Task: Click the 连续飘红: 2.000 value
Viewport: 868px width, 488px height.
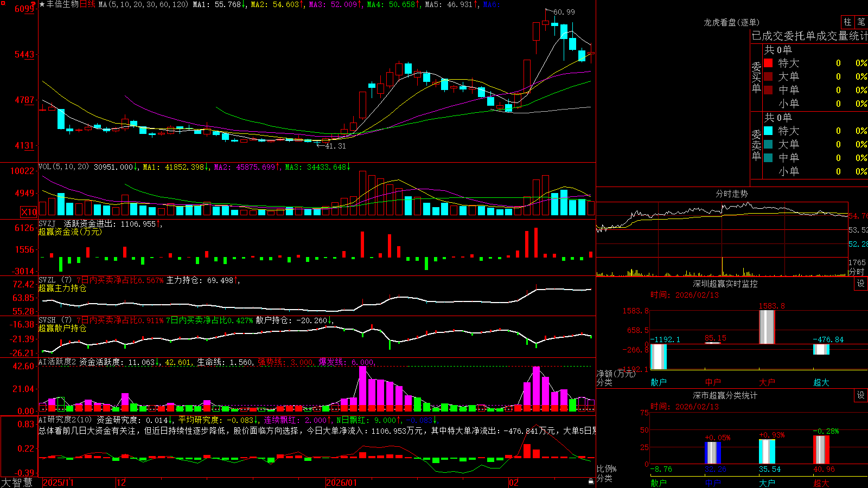Action: coord(295,420)
